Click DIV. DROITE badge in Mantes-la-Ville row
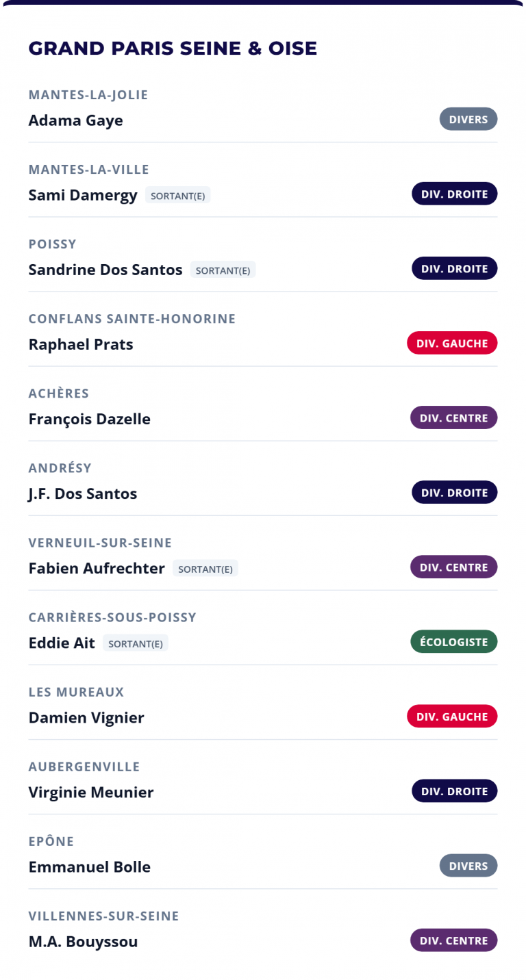This screenshot has width=526, height=980. click(x=454, y=194)
